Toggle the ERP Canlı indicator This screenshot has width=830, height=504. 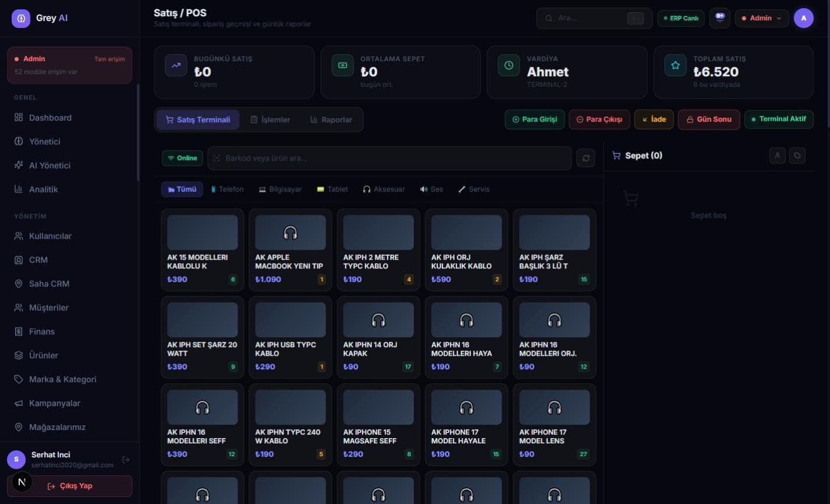point(681,18)
